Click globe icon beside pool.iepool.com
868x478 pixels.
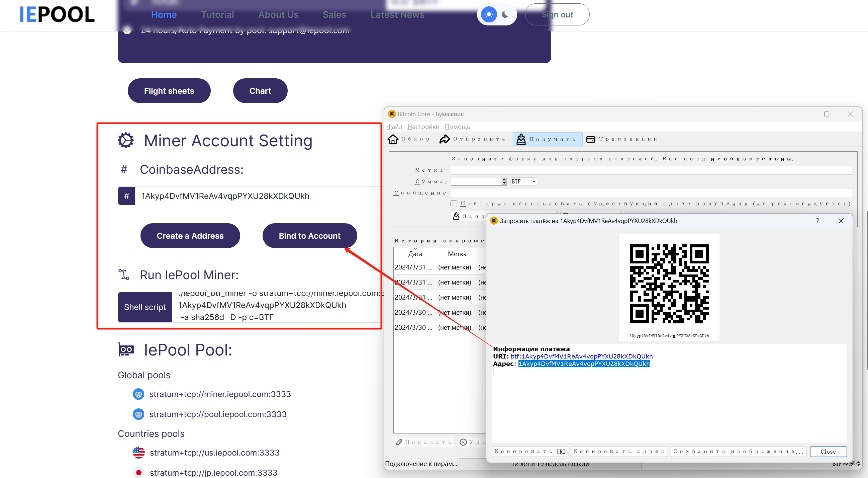(x=138, y=414)
